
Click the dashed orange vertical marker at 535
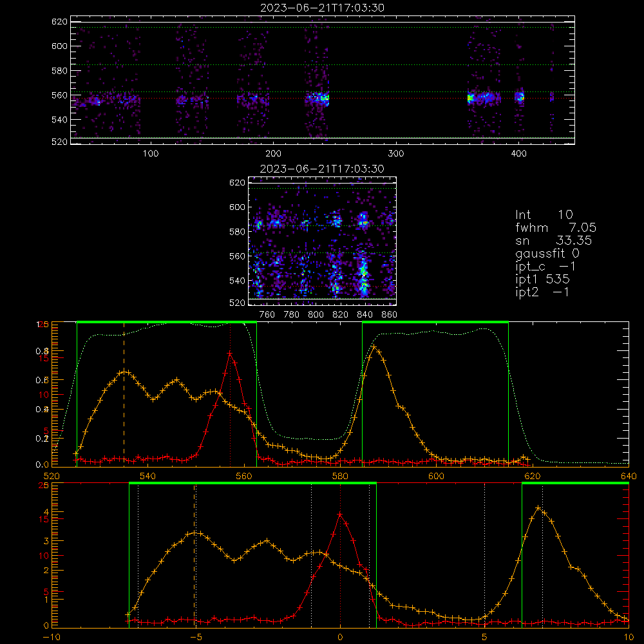coord(124,394)
